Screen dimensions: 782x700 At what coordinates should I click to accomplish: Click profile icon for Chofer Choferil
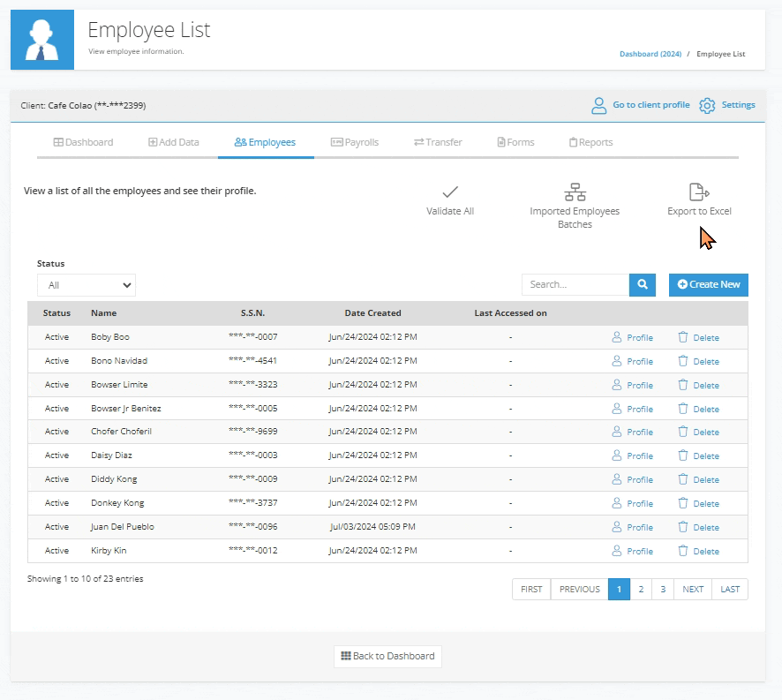617,432
